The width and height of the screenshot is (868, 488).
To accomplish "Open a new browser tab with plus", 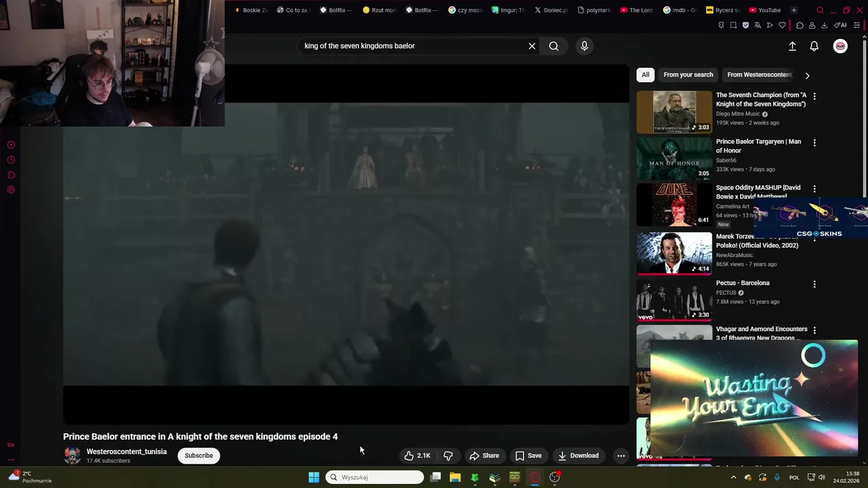I will point(794,10).
